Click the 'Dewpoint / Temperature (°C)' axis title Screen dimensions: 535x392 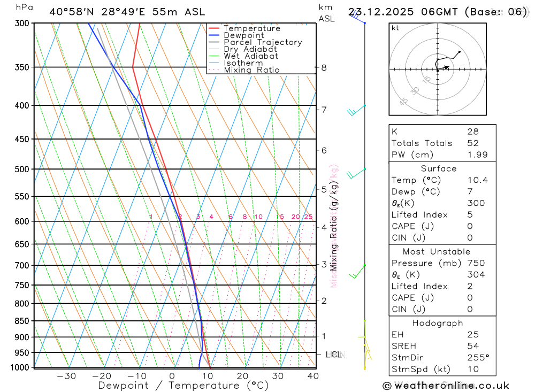coord(183,386)
